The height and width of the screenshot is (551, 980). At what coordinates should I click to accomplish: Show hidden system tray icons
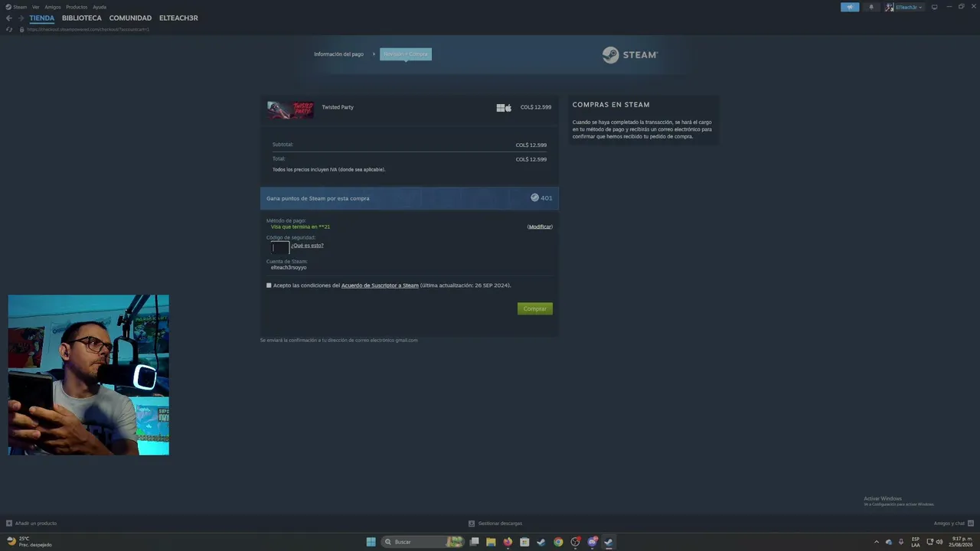pyautogui.click(x=877, y=542)
